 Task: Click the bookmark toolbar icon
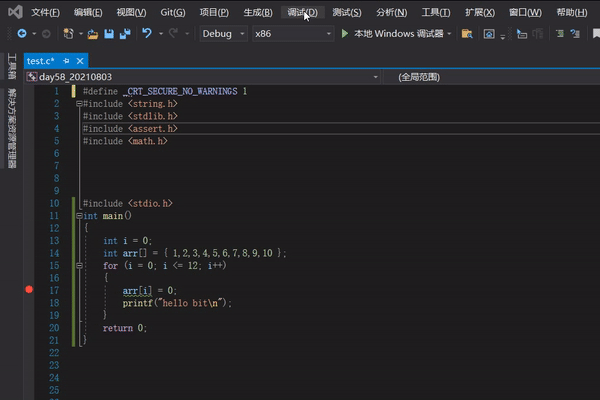tap(596, 34)
